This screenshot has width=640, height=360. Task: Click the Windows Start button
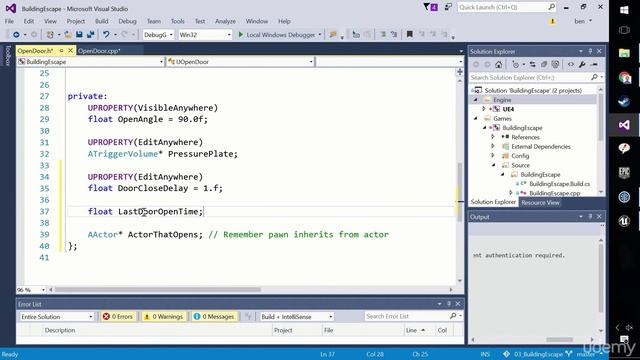[x=624, y=10]
